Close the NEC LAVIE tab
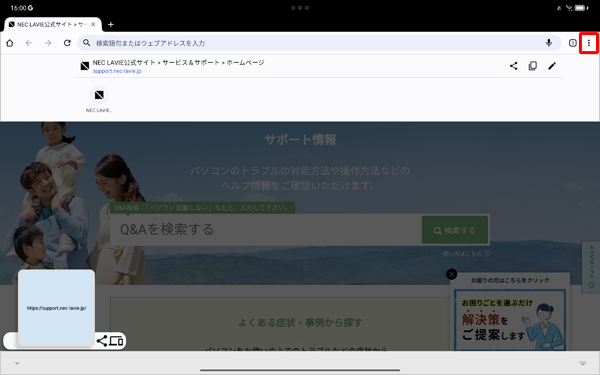The image size is (600, 375). click(93, 24)
